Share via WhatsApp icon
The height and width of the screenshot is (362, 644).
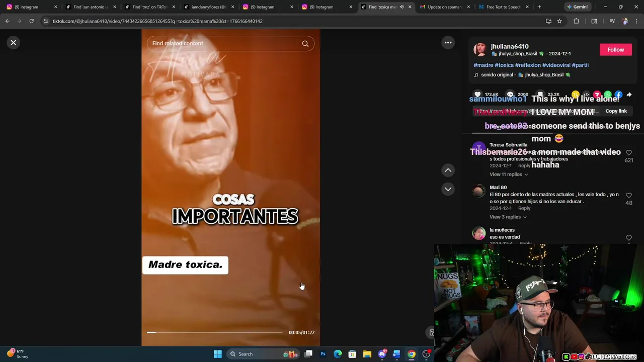(608, 95)
